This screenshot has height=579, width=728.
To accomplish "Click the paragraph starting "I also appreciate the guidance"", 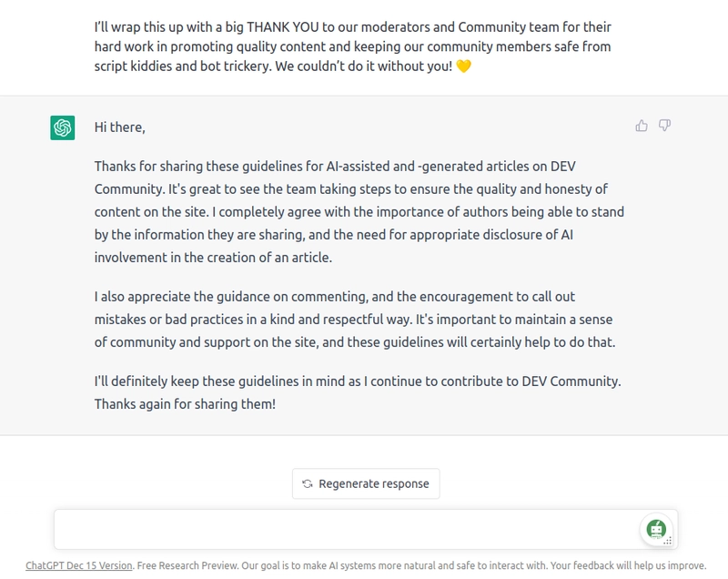I will pos(355,320).
